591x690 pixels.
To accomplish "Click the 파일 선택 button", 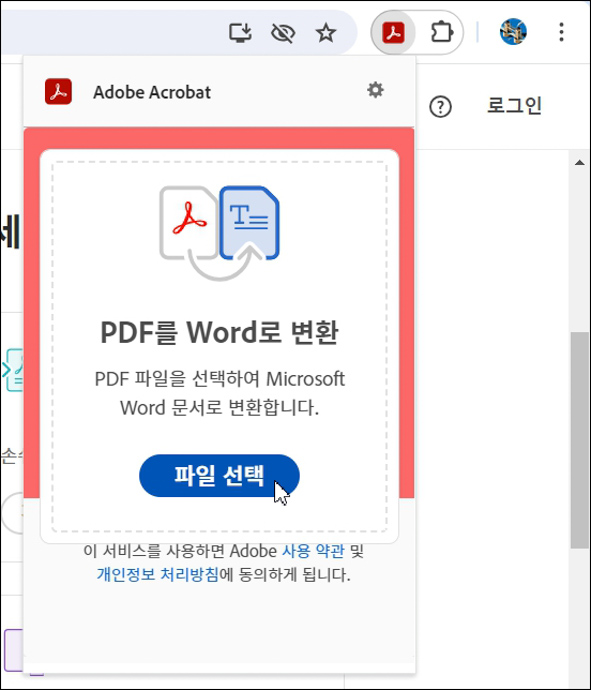I will click(x=219, y=476).
